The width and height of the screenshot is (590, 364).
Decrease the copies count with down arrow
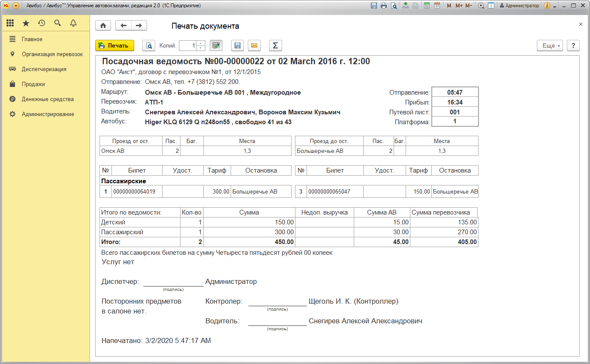coord(201,48)
